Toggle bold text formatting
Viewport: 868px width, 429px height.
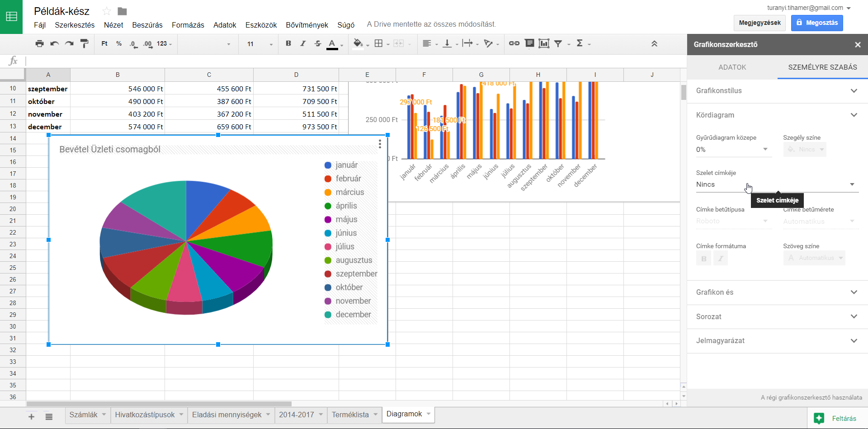[x=288, y=44]
